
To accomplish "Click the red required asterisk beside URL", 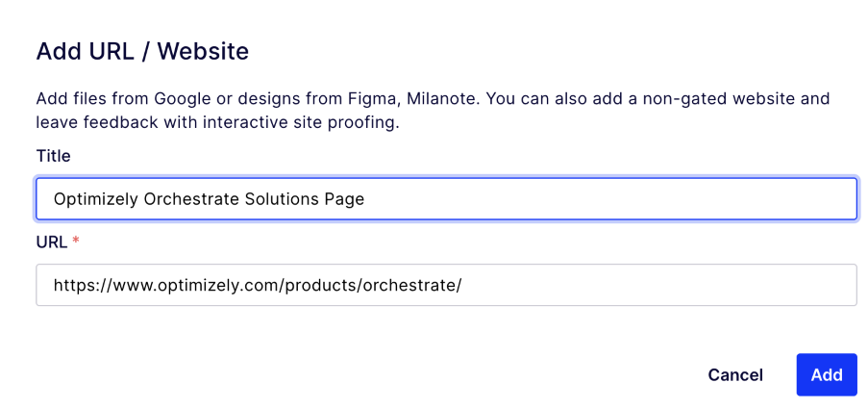I will [75, 242].
